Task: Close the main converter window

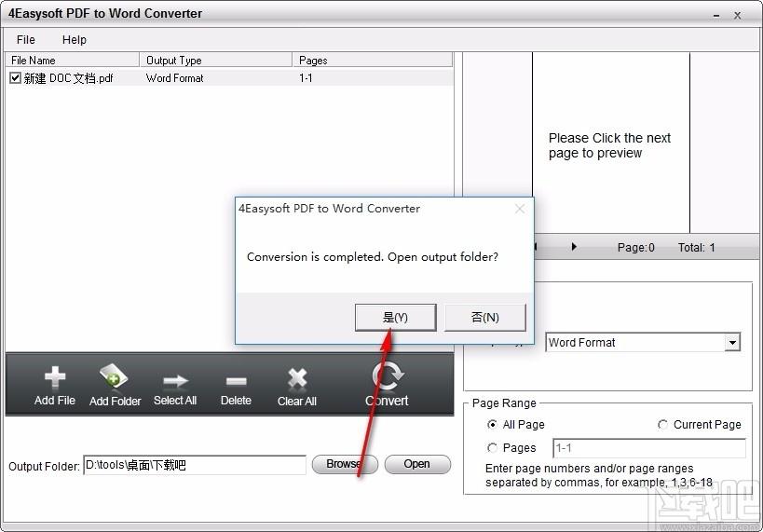Action: pos(738,16)
